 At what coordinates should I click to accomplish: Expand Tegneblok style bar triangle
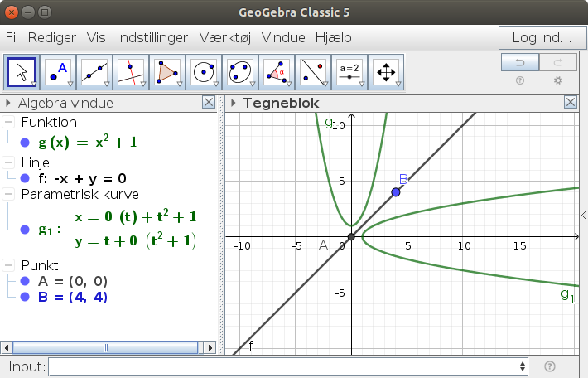(234, 103)
